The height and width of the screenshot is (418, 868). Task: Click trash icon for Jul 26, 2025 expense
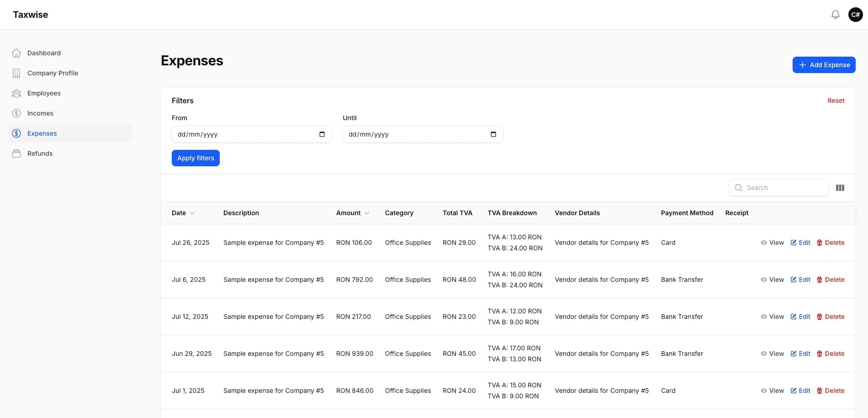pyautogui.click(x=820, y=243)
